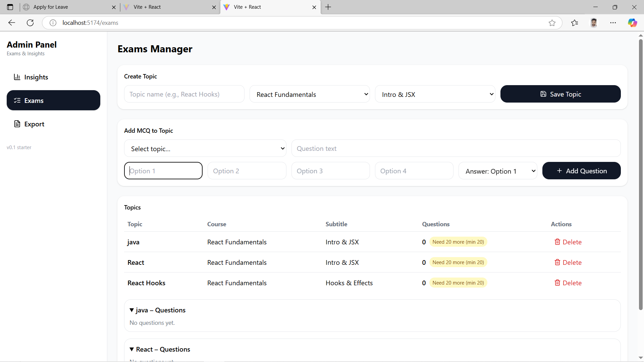Open the React Fundamentals course dropdown
The height and width of the screenshot is (362, 644).
click(309, 94)
